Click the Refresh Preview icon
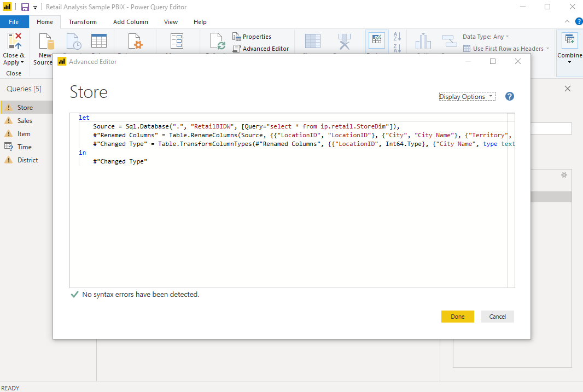This screenshot has width=583, height=392. pyautogui.click(x=218, y=41)
